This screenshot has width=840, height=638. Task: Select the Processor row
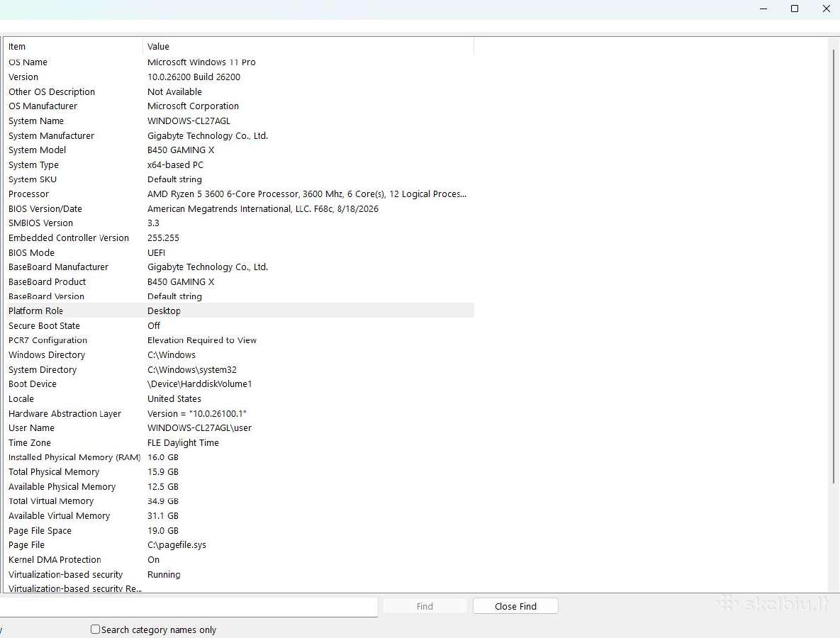click(x=239, y=194)
